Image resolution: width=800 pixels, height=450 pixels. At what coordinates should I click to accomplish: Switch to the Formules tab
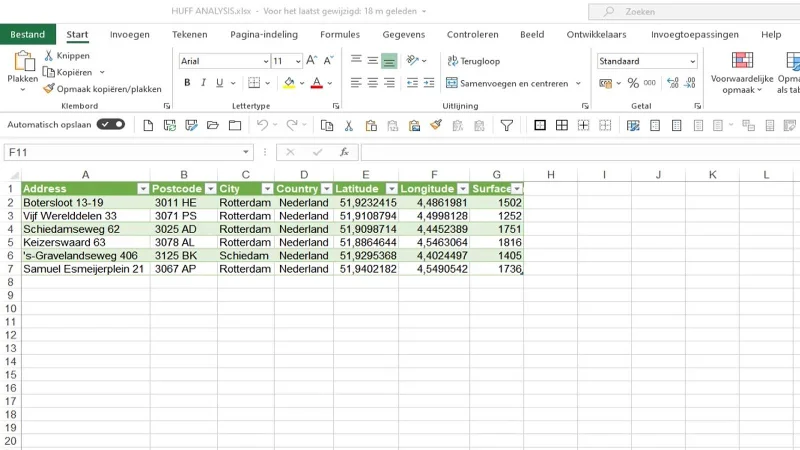(x=340, y=34)
